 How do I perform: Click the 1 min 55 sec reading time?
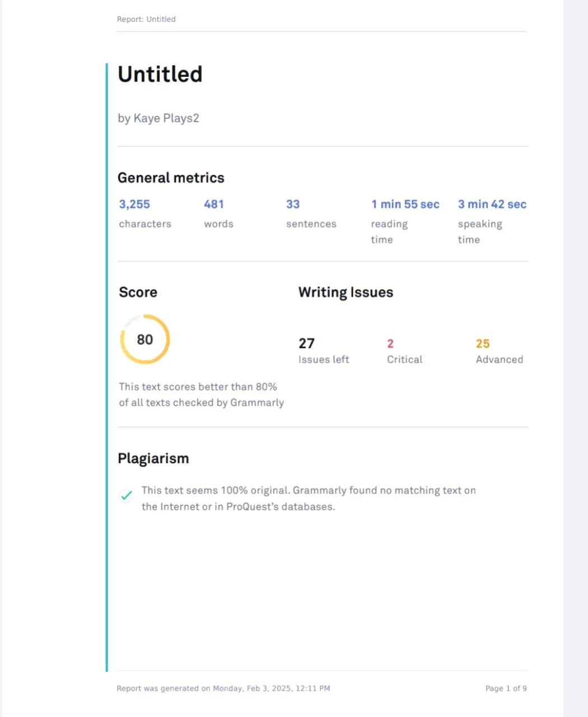click(x=405, y=204)
